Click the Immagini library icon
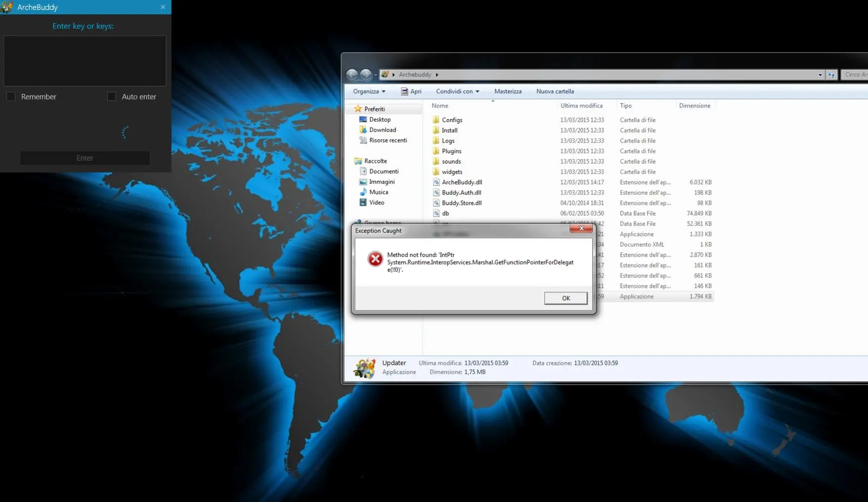The height and width of the screenshot is (502, 868). (363, 182)
